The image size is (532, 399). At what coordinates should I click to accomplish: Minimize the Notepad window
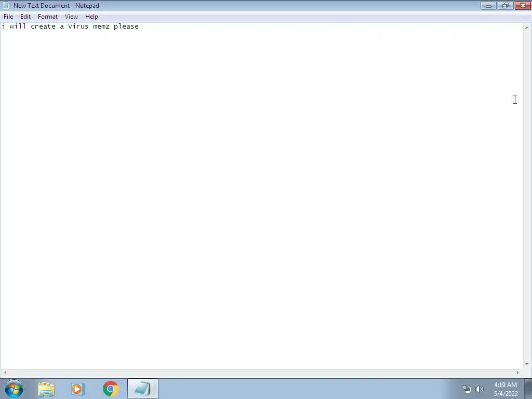pos(488,5)
